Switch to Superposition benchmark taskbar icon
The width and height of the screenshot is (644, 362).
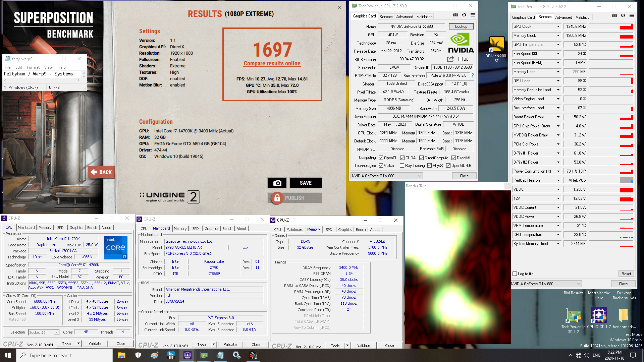tap(253, 355)
